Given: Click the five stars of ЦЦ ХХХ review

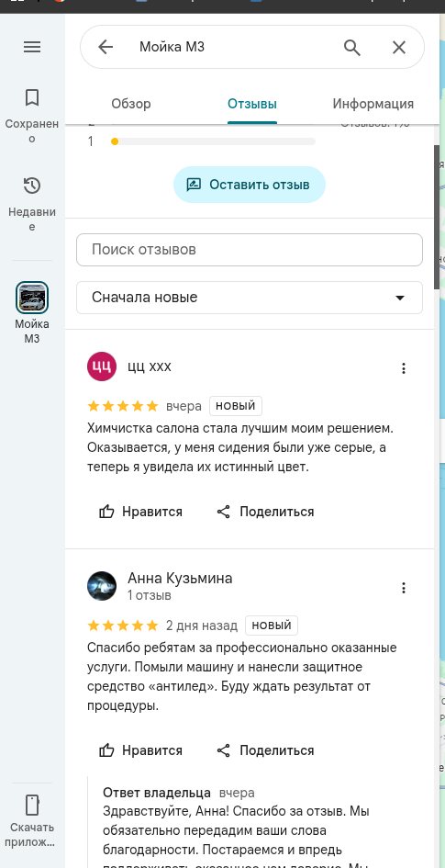Looking at the screenshot, I should pyautogui.click(x=123, y=406).
